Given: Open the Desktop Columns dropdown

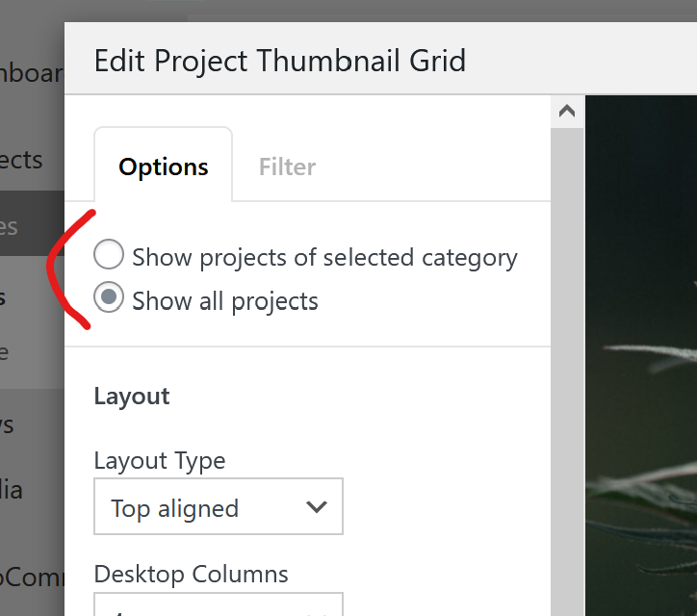Looking at the screenshot, I should (x=218, y=604).
